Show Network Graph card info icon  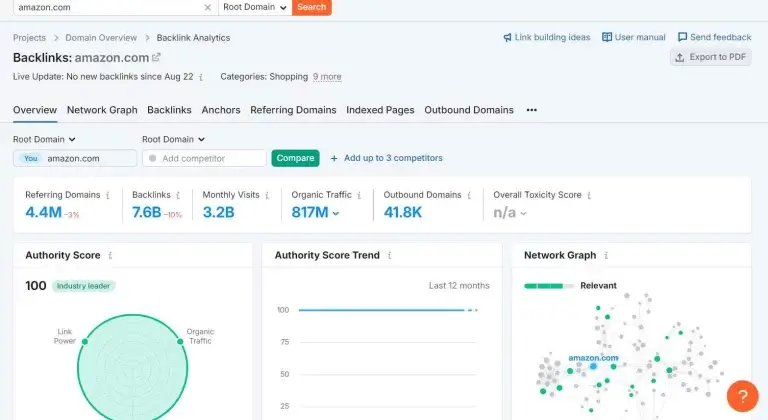(606, 255)
